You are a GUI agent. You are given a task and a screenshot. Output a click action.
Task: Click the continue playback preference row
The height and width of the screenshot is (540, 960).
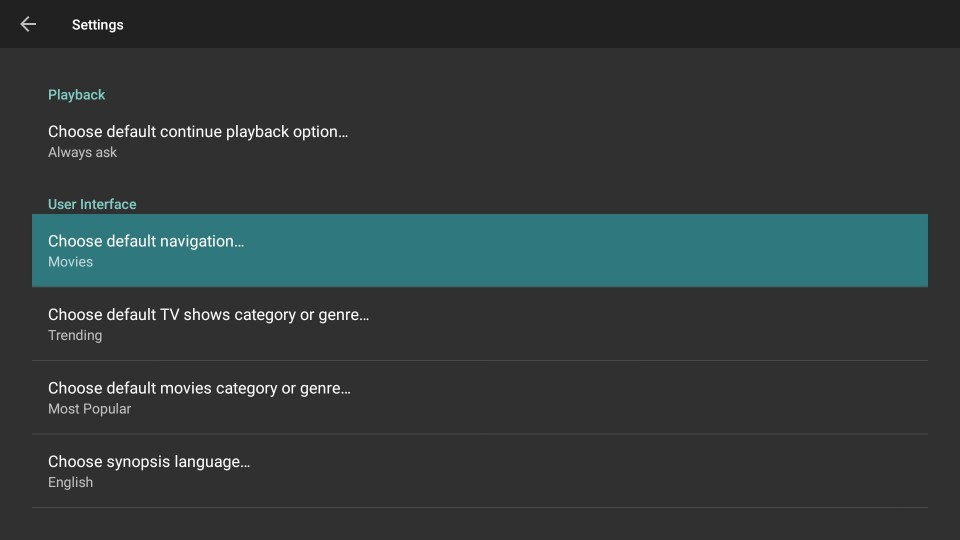[x=480, y=141]
